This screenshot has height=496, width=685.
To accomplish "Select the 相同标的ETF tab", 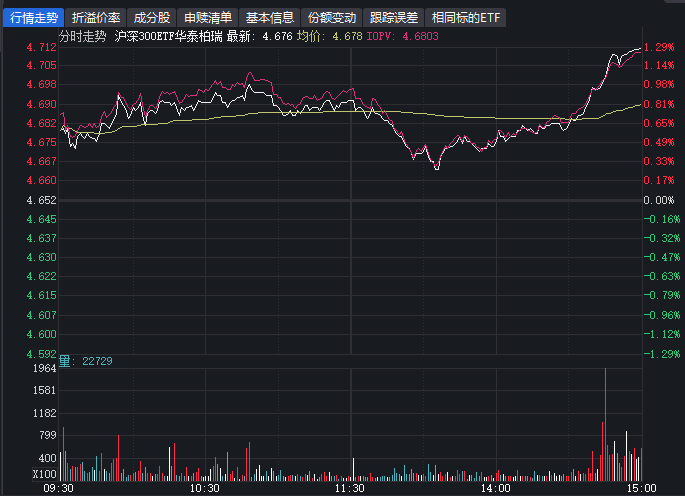I will [466, 18].
